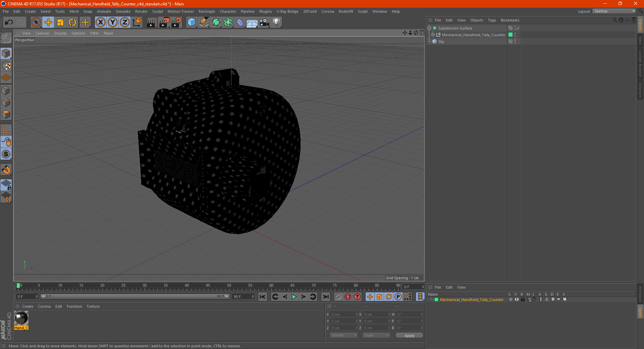Switch to Edges mode
Image resolution: width=644 pixels, height=349 pixels.
click(6, 102)
